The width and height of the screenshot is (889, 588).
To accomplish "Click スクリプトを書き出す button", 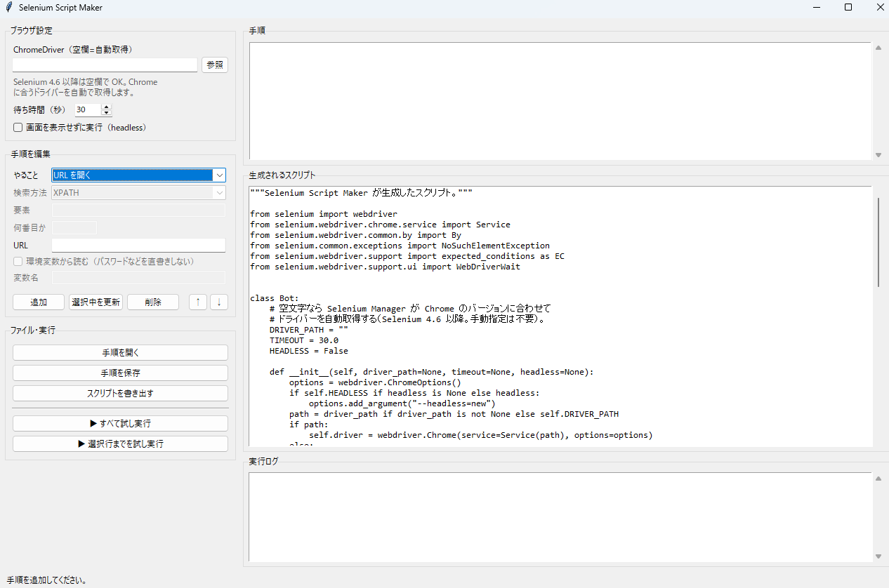I will tap(120, 393).
